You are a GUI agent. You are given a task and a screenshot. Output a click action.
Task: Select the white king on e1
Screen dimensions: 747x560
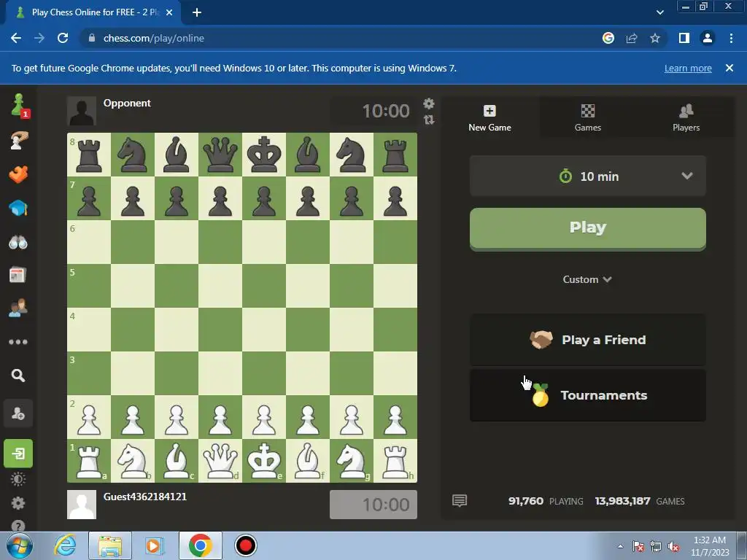click(264, 461)
